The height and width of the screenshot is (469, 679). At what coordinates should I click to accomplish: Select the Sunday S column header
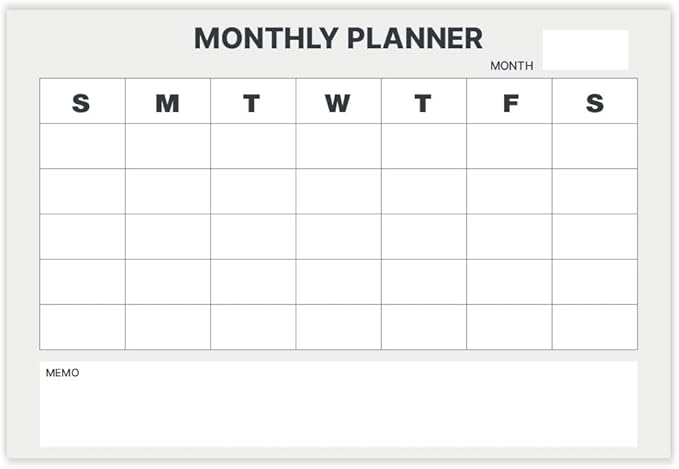click(x=82, y=102)
